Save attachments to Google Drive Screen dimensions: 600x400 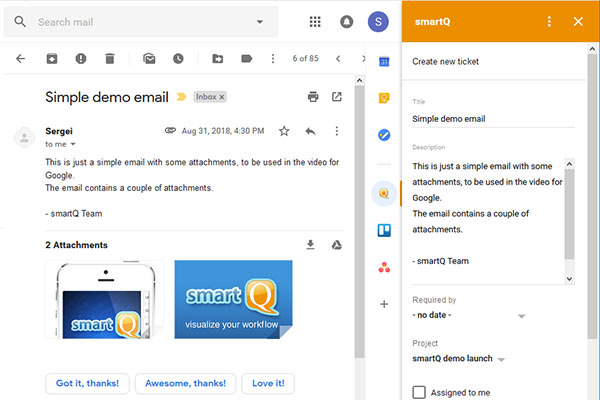coord(337,245)
